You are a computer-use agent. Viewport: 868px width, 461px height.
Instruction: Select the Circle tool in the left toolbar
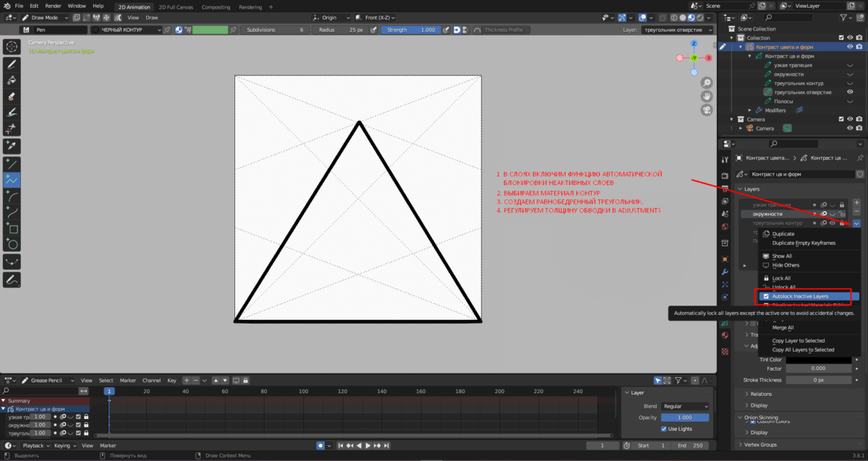pos(12,244)
